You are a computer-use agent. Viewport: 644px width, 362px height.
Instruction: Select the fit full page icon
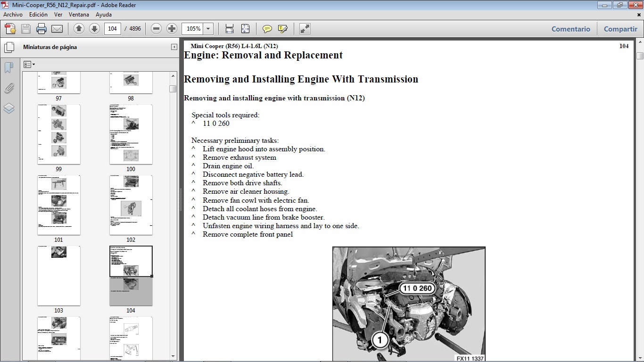pos(245,29)
